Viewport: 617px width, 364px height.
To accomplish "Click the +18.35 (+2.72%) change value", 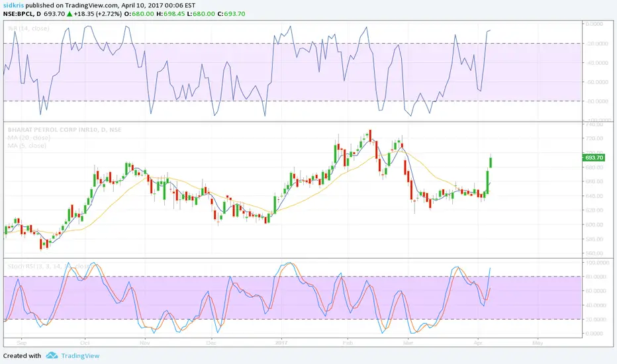I will coord(97,14).
